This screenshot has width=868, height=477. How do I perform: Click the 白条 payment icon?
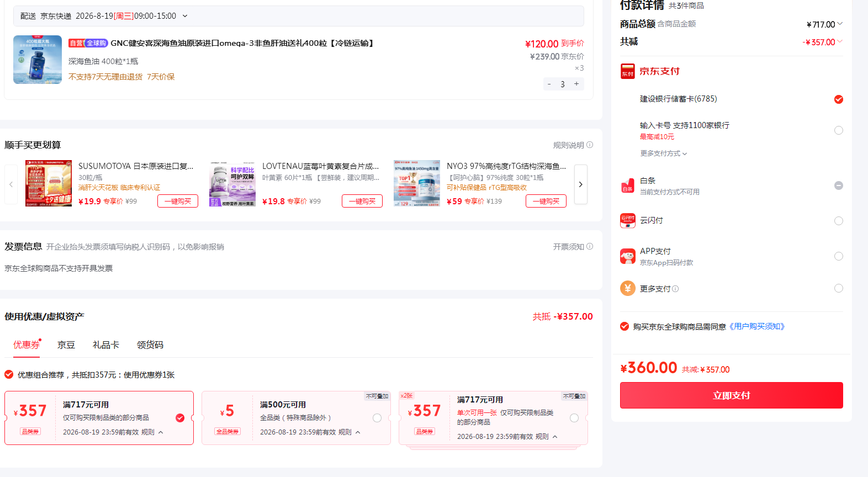[x=628, y=185]
